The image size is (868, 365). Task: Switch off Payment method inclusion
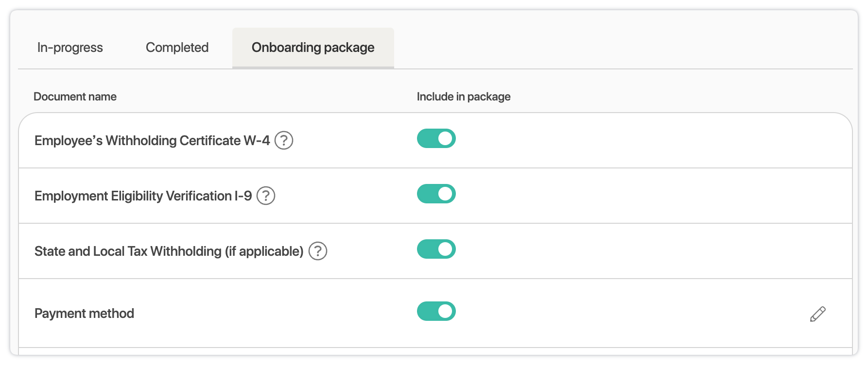pos(436,312)
